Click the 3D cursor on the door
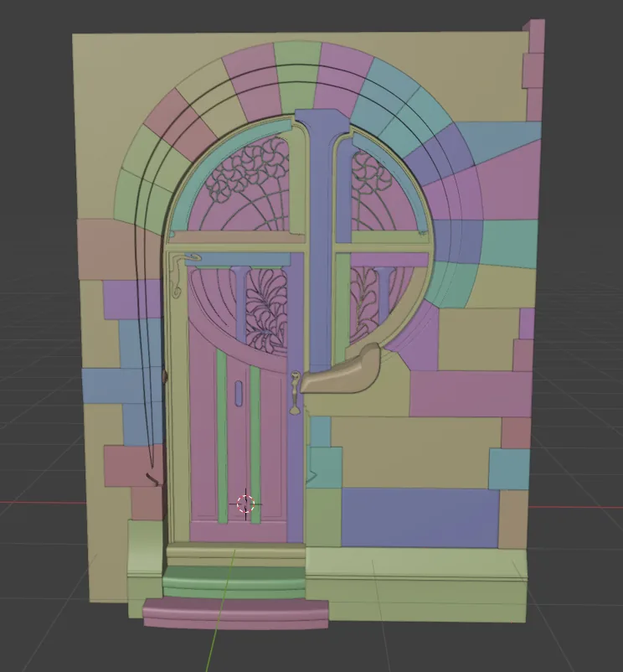The height and width of the screenshot is (672, 623). (x=246, y=504)
